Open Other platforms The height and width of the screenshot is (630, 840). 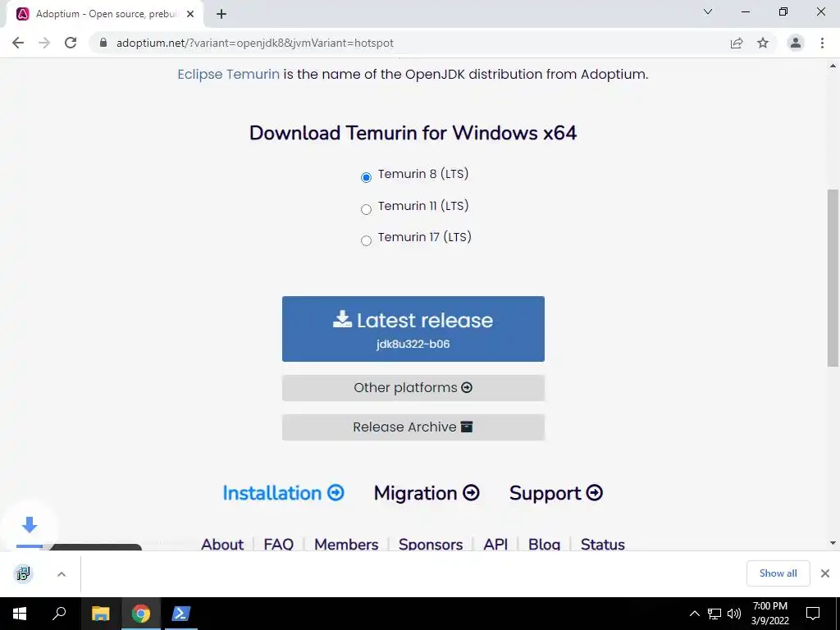(413, 388)
